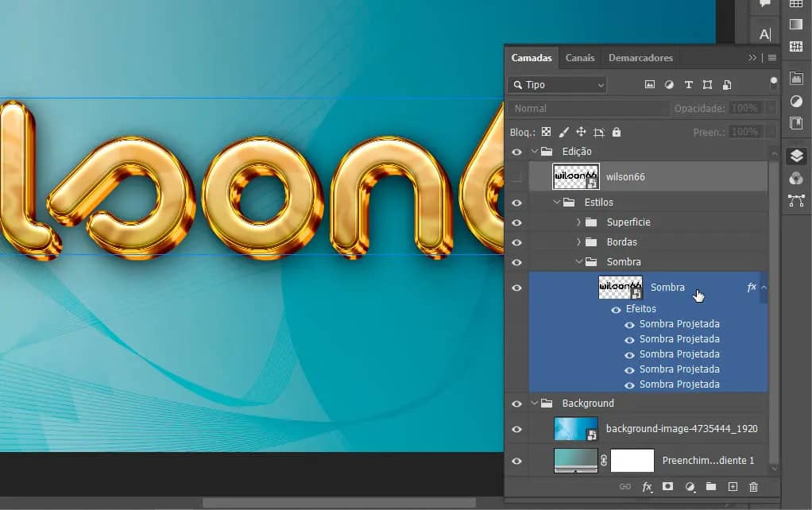
Task: Expand the Superficie group
Action: tap(578, 222)
